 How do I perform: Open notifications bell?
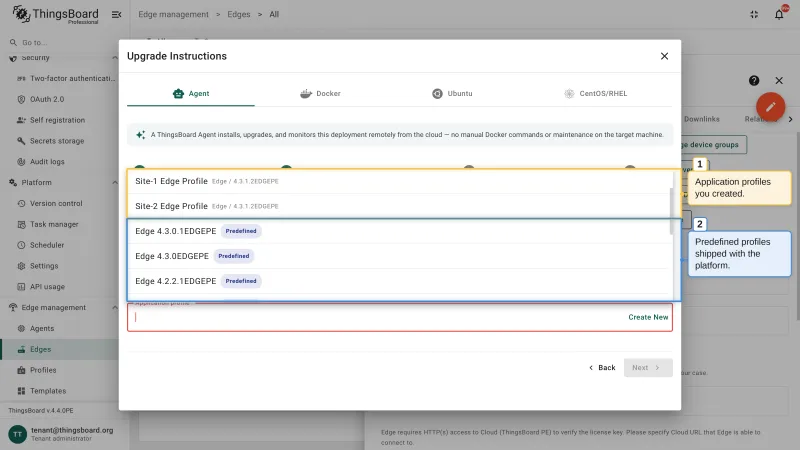[779, 14]
